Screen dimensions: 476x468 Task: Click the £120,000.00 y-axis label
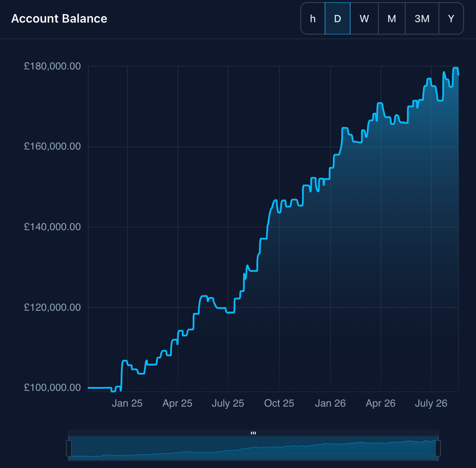click(x=52, y=307)
